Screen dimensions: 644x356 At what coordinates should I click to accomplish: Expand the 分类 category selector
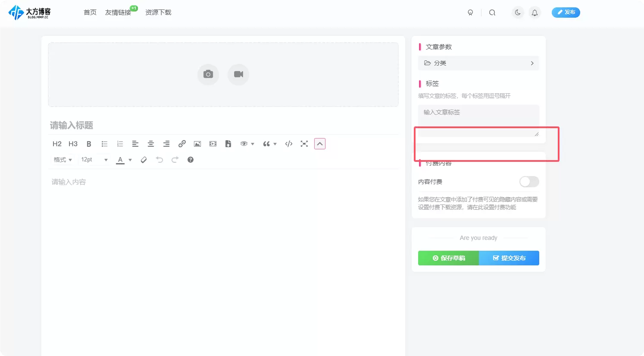[x=478, y=63]
